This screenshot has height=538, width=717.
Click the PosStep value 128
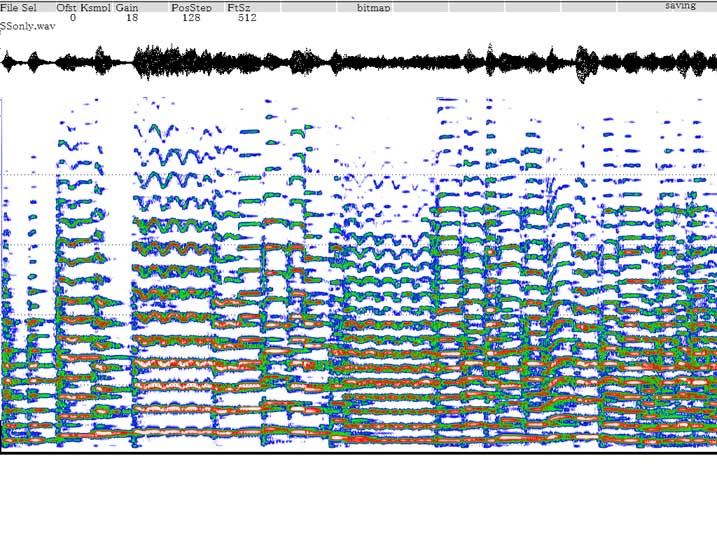pyautogui.click(x=191, y=17)
